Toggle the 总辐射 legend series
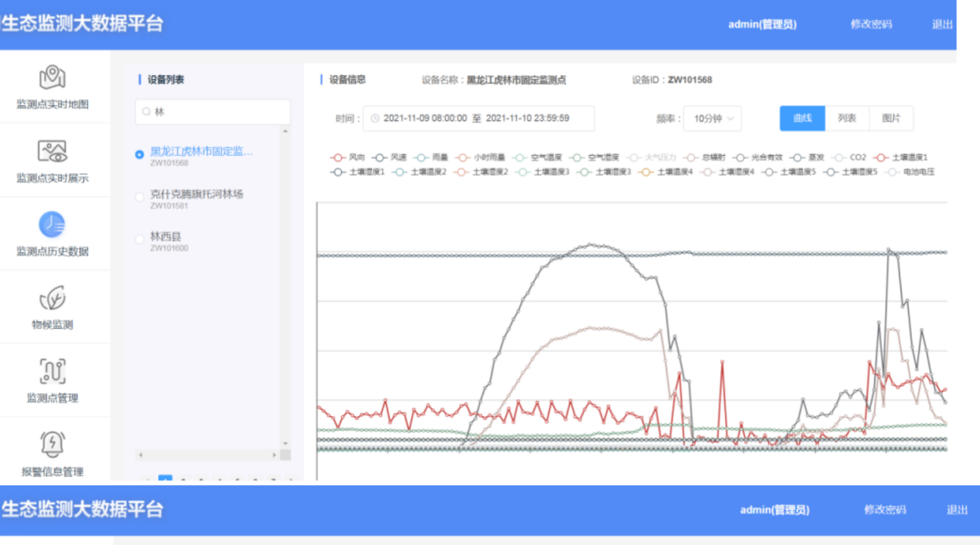The height and width of the screenshot is (545, 980). click(x=705, y=157)
